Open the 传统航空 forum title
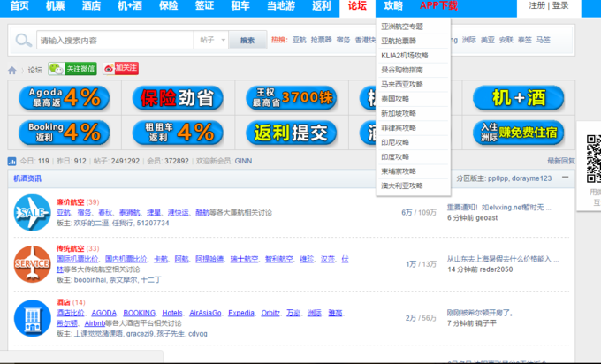 (70, 248)
